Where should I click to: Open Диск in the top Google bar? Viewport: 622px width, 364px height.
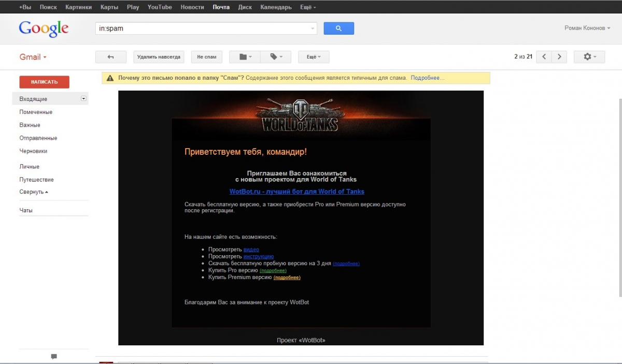pos(245,7)
